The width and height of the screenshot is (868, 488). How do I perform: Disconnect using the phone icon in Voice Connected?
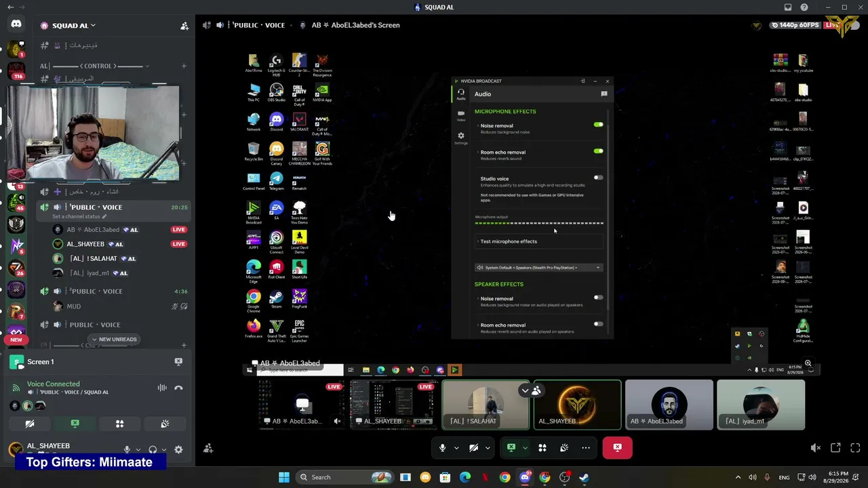point(178,388)
